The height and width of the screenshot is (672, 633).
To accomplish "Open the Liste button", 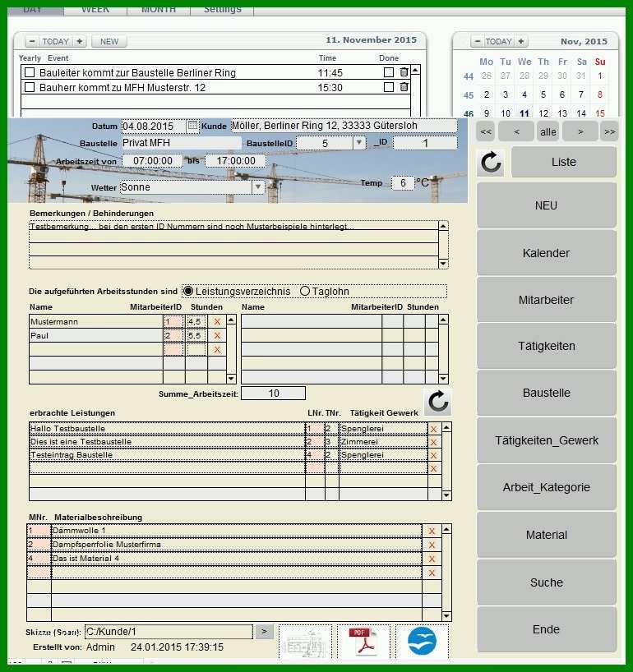I will point(563,162).
